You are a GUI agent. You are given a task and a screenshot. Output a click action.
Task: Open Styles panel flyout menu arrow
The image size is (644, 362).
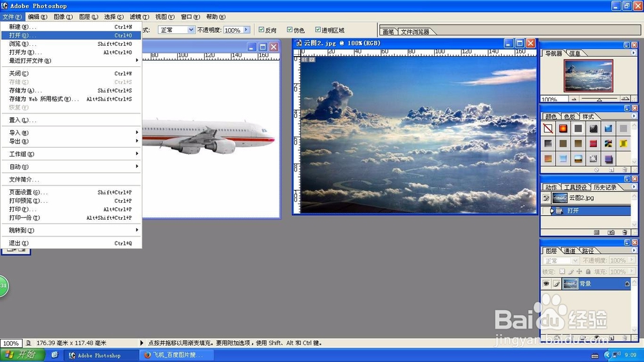pos(633,117)
